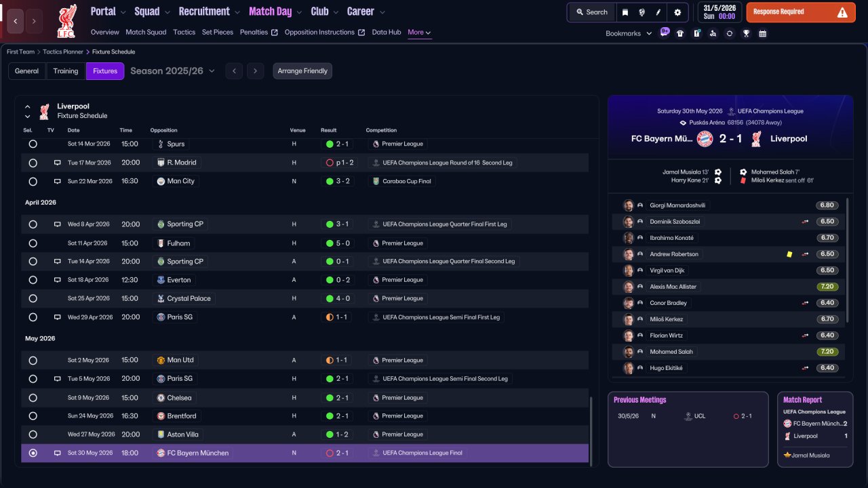Go back with the left arrow button
This screenshot has height=488, width=868.
tap(16, 21)
